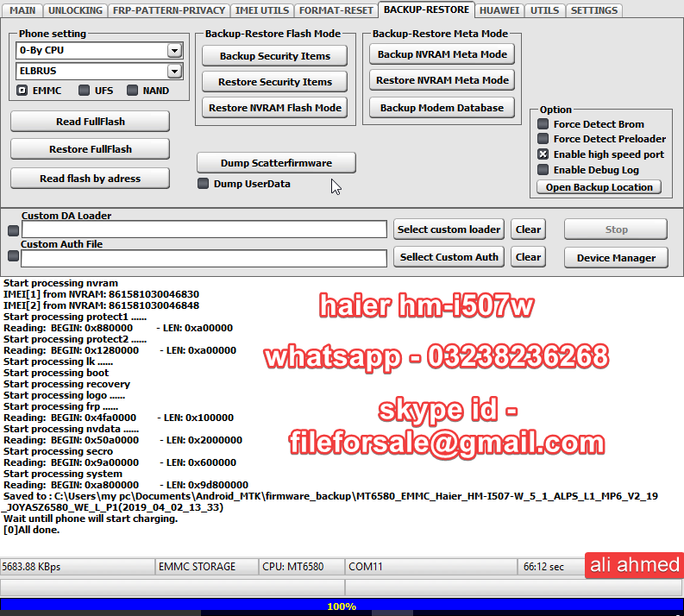The width and height of the screenshot is (684, 616).
Task: Focus the Custom Auth File path field
Action: 204,258
